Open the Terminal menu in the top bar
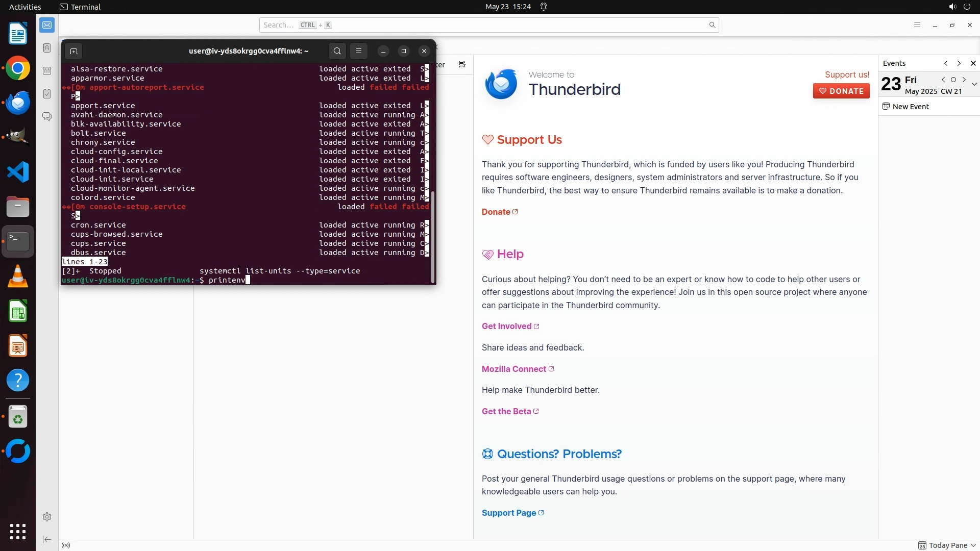The width and height of the screenshot is (980, 551). coord(80,7)
